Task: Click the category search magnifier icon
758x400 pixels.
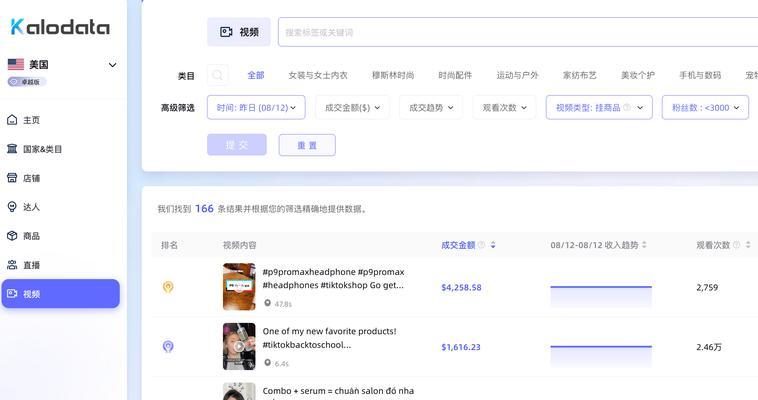Action: 218,75
